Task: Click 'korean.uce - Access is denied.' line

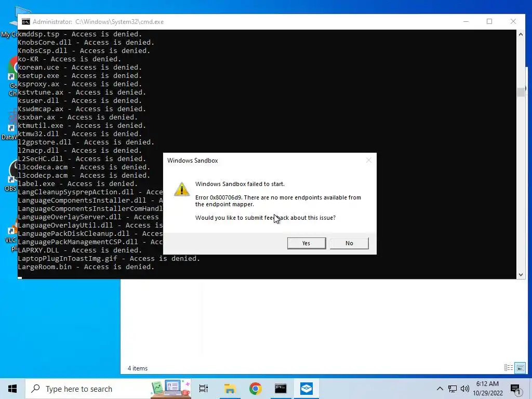Action: coord(79,68)
